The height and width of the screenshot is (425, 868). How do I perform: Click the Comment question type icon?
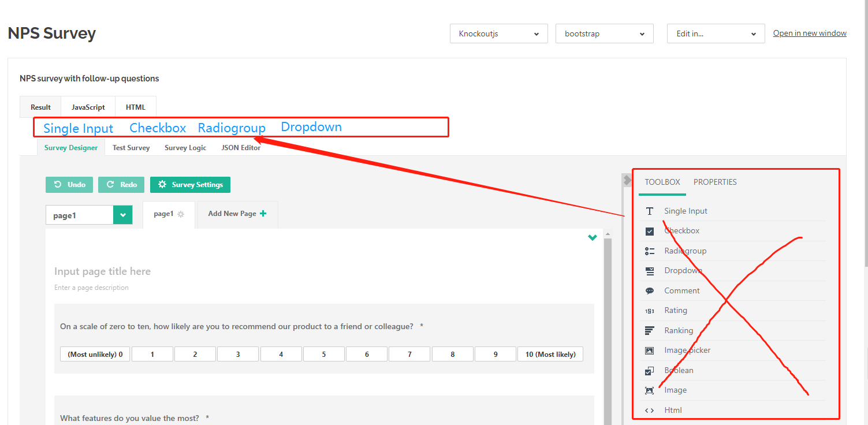tap(649, 290)
